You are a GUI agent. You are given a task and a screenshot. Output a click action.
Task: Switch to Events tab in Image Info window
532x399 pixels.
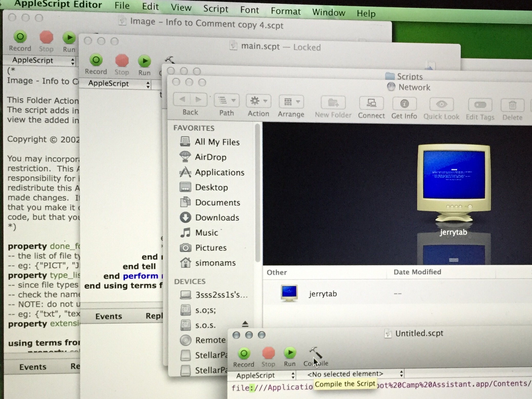pos(33,367)
